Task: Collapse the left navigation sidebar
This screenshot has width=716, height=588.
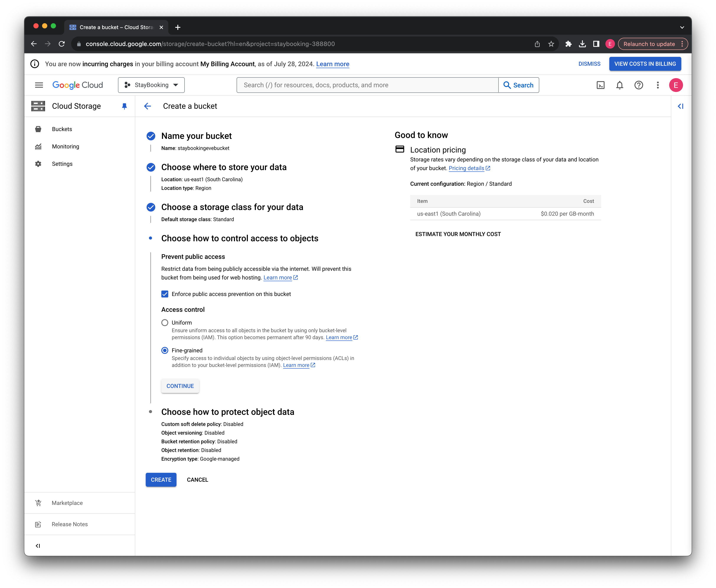Action: [38, 546]
